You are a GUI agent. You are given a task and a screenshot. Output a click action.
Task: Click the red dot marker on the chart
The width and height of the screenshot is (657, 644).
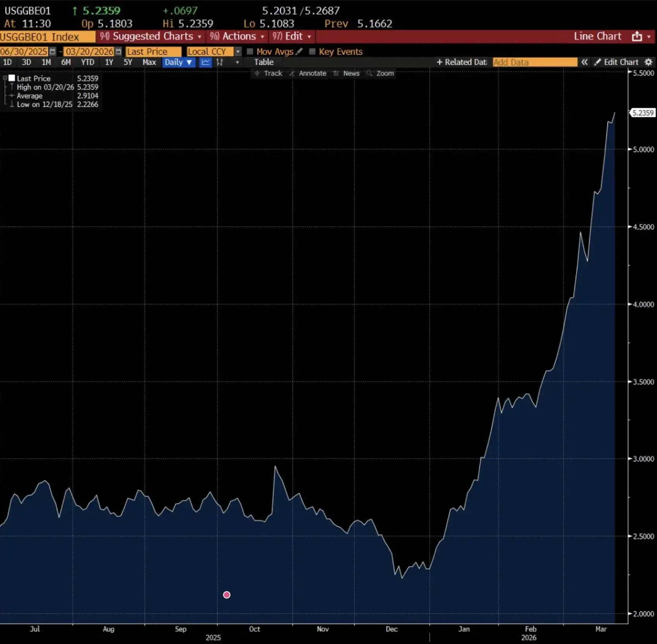(226, 595)
